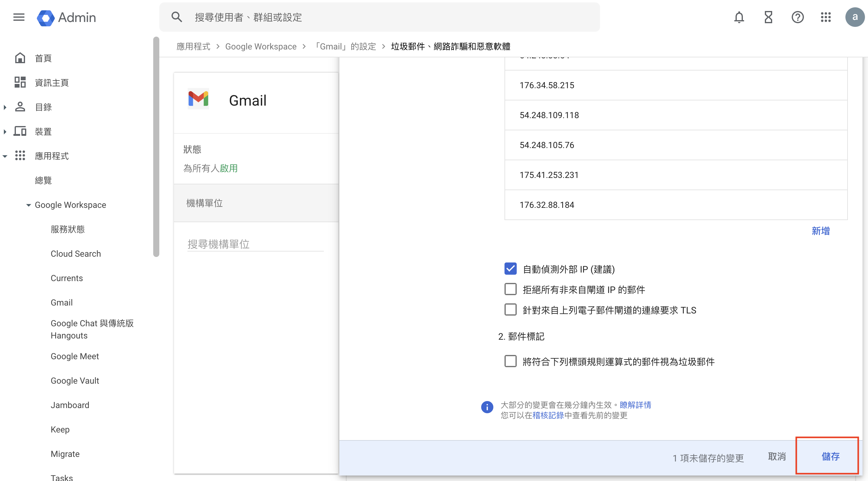Image resolution: width=868 pixels, height=481 pixels.
Task: Click the 「Gmail」的設定 breadcrumb
Action: 344,46
